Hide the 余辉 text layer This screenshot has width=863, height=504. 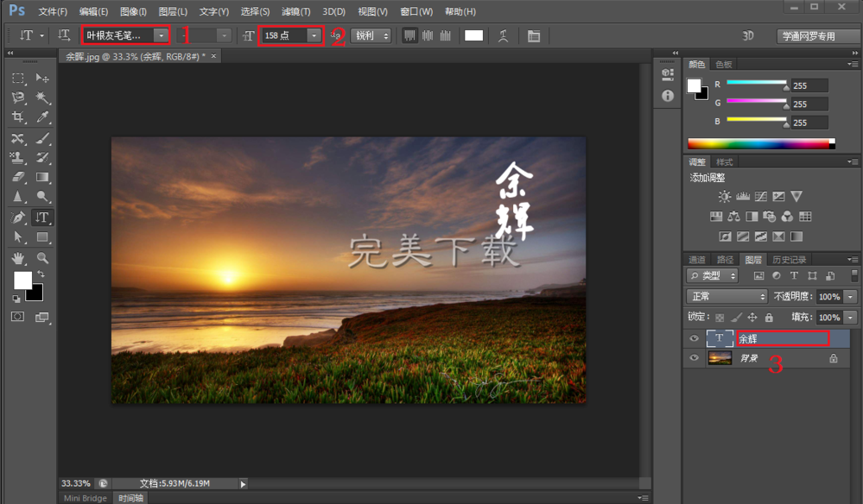tap(694, 339)
